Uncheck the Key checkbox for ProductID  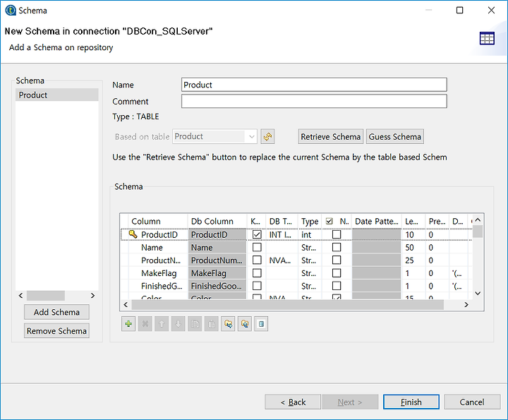click(x=257, y=234)
